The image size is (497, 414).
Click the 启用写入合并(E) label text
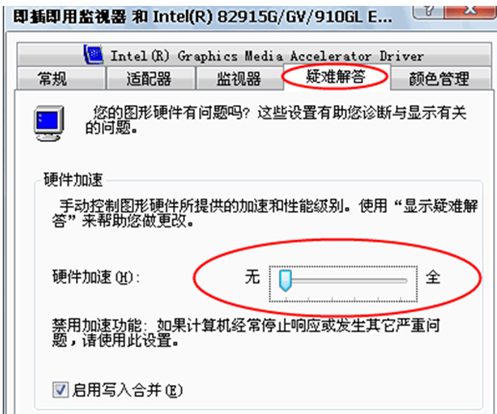pos(127,390)
